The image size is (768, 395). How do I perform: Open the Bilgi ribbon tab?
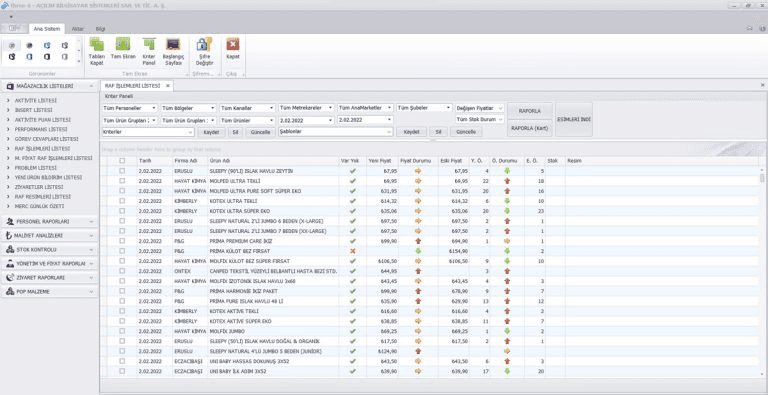point(100,29)
